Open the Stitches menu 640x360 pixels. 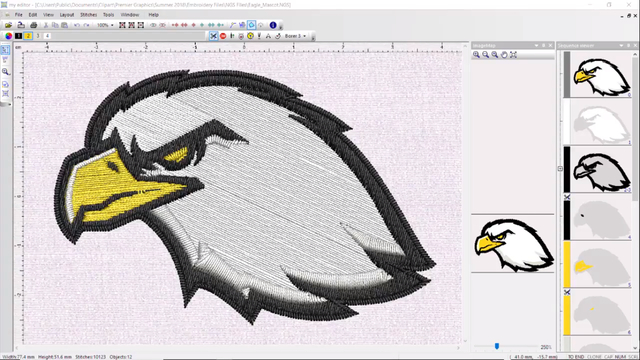click(89, 15)
